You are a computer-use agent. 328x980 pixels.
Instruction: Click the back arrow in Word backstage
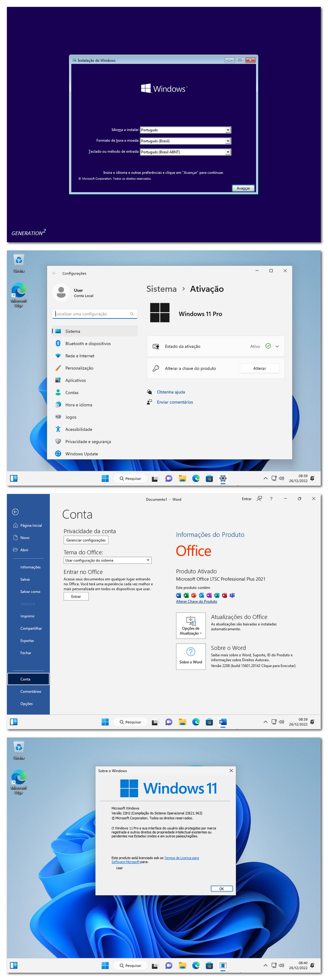(16, 512)
